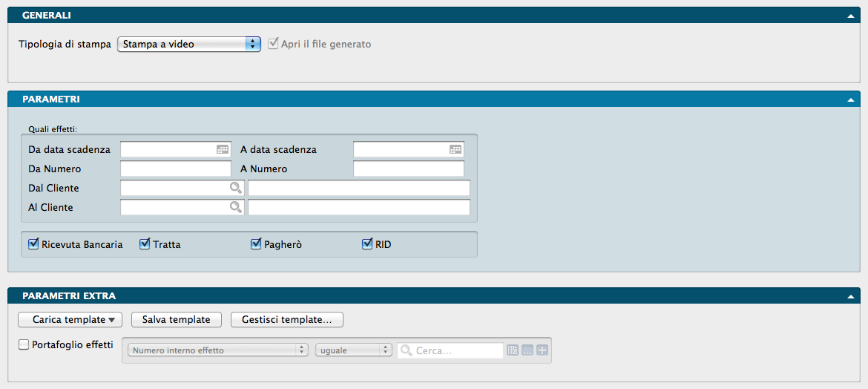Open the Carica template menu
Viewport: 868px width, 389px height.
click(x=70, y=320)
